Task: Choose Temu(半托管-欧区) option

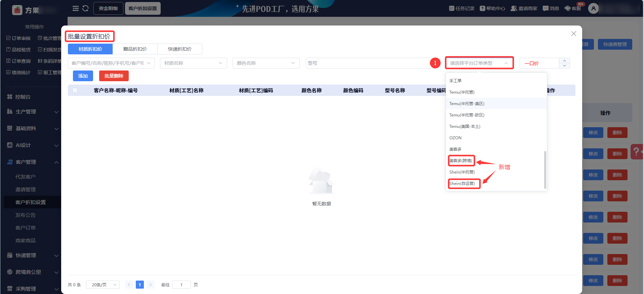Action: point(496,115)
